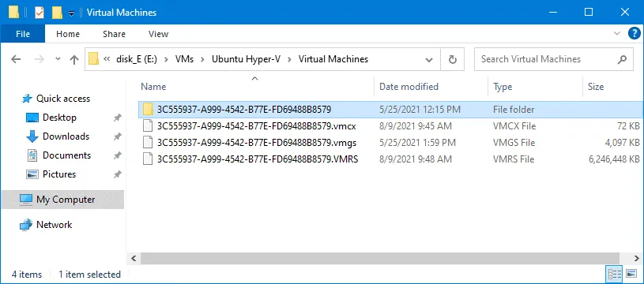Expand the ribbon with the chevron
This screenshot has width=644, height=284.
pos(616,33)
